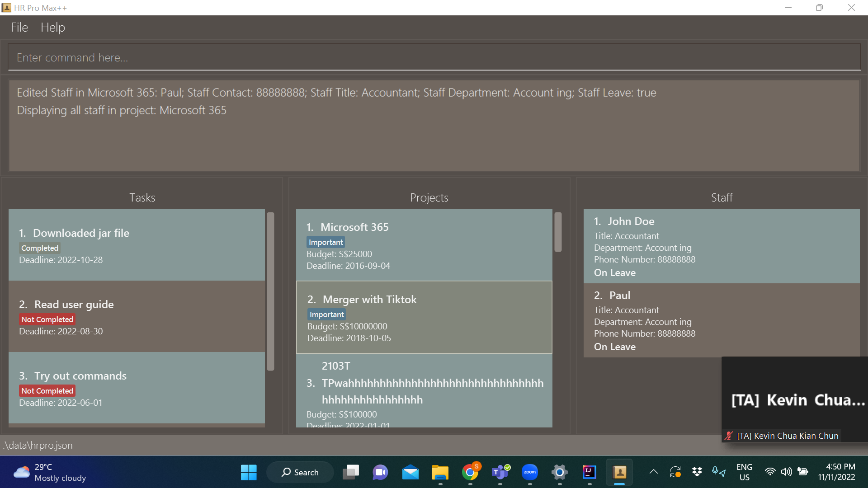Expand the hidden system tray icons chevron
Viewport: 868px width, 488px height.
[653, 472]
